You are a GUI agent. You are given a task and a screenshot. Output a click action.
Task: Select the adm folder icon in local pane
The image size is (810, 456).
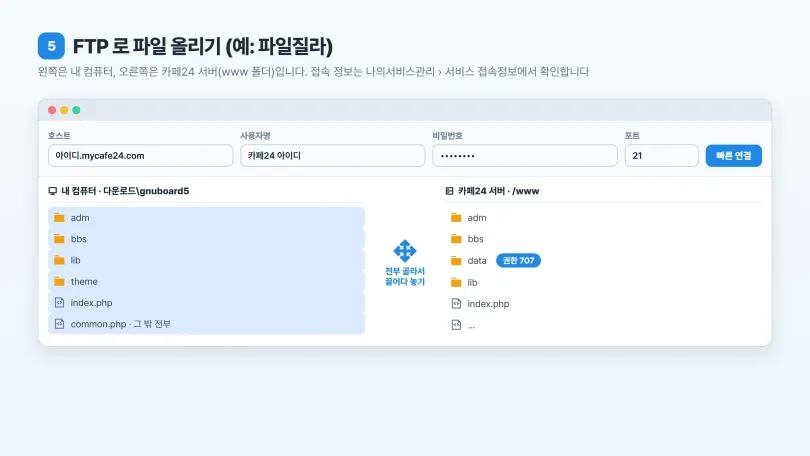(59, 217)
